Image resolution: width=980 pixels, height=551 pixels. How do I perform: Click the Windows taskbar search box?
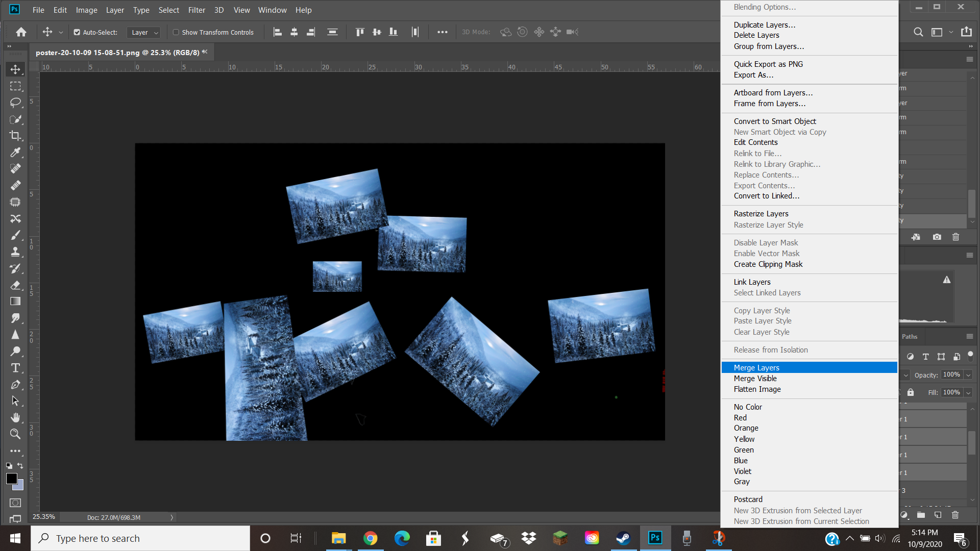140,538
